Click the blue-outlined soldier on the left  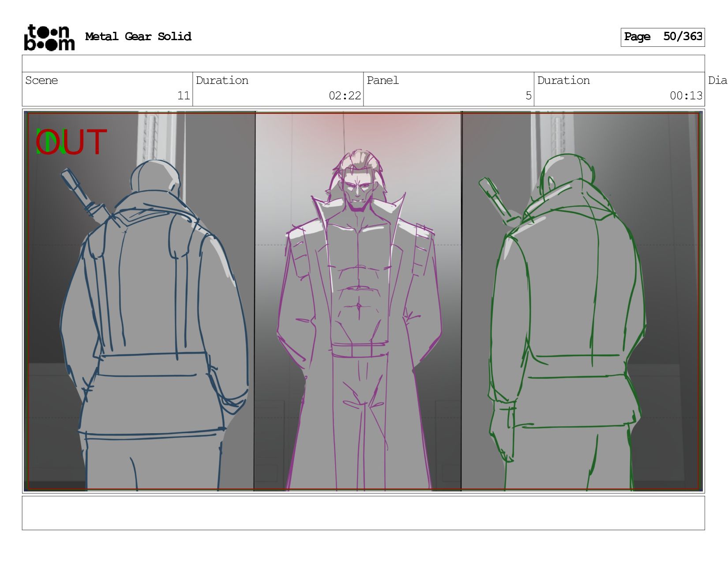(x=154, y=325)
